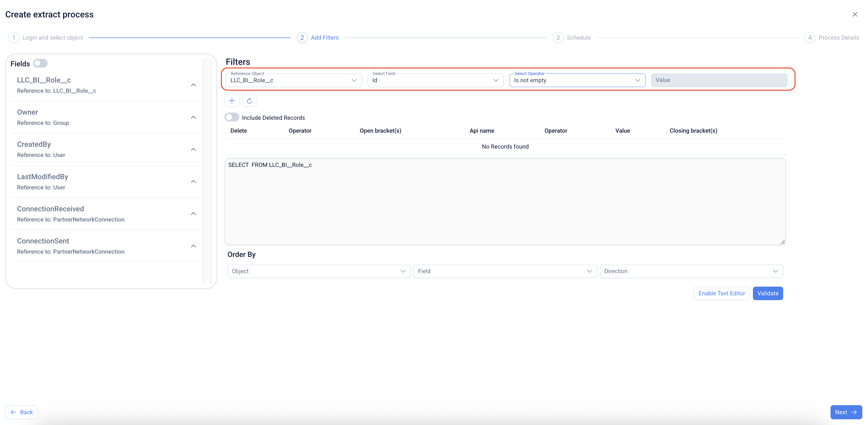Open the Order By Direction dropdown
Viewport: 868px width, 425px height.
click(691, 271)
